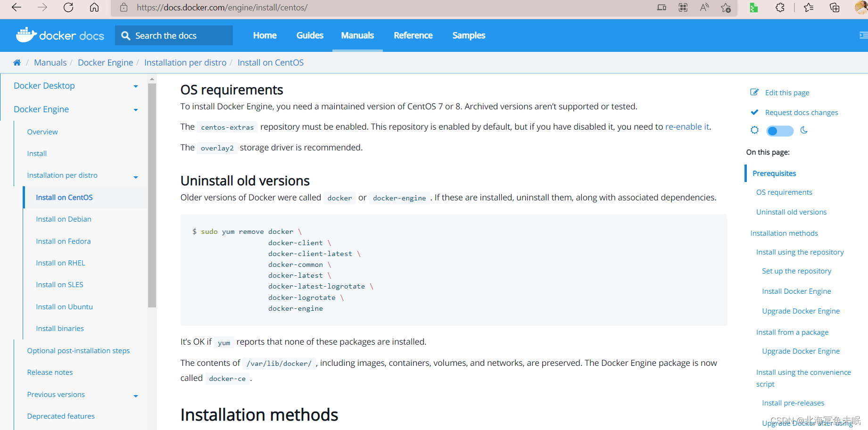Open the Guides tab
This screenshot has width=868, height=430.
pos(310,35)
